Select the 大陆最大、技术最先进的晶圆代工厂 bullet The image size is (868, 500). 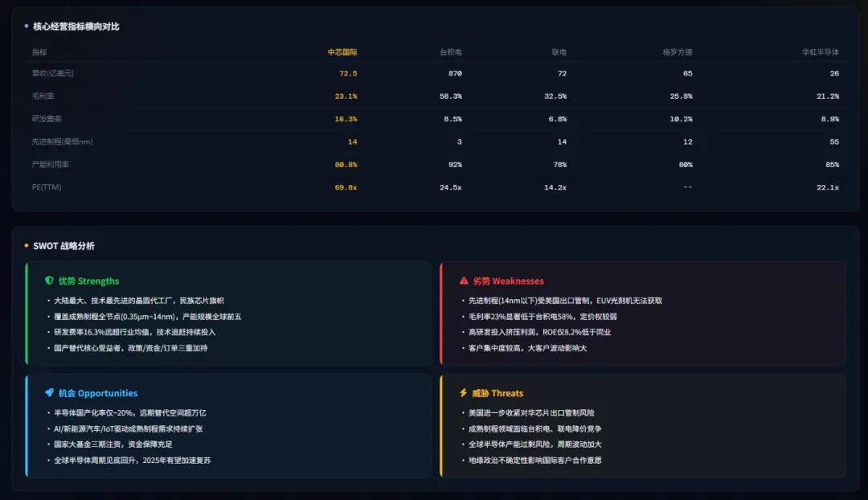point(138,301)
